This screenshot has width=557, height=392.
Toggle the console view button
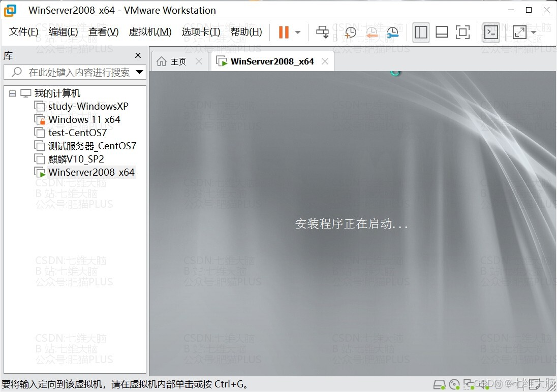click(491, 32)
